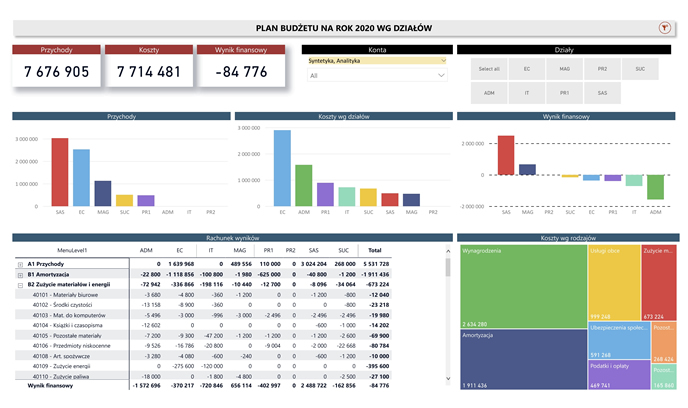Expand the A1 Przychody row
This screenshot has width=688, height=408.
coord(20,263)
